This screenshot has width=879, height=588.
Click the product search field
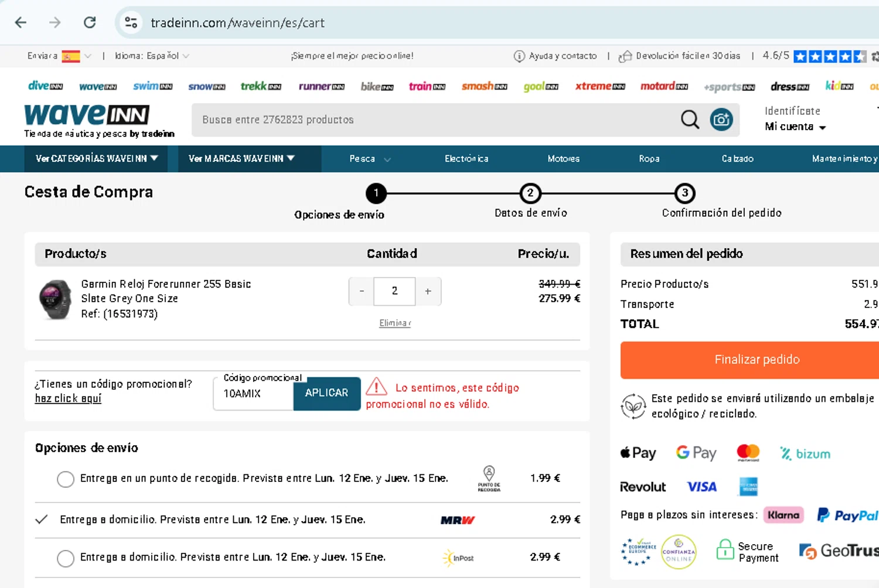pos(434,119)
